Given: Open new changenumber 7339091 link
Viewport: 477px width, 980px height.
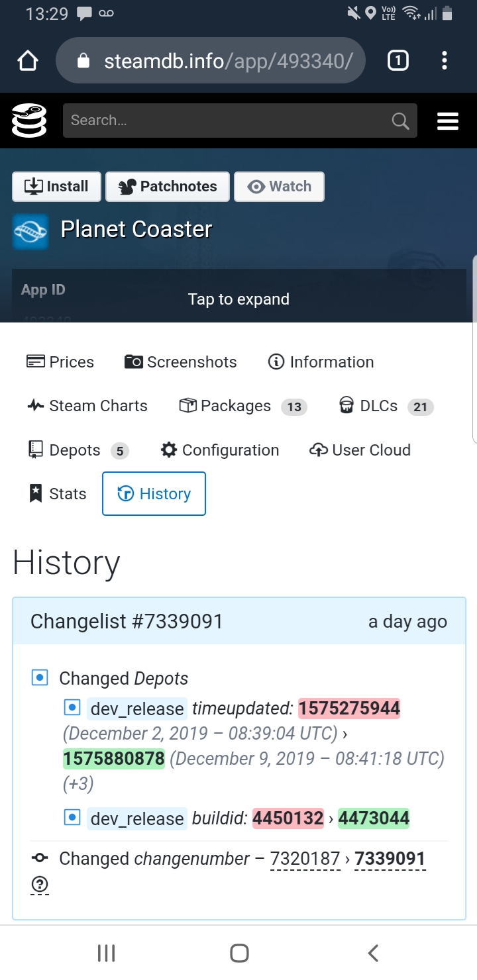Looking at the screenshot, I should [390, 859].
